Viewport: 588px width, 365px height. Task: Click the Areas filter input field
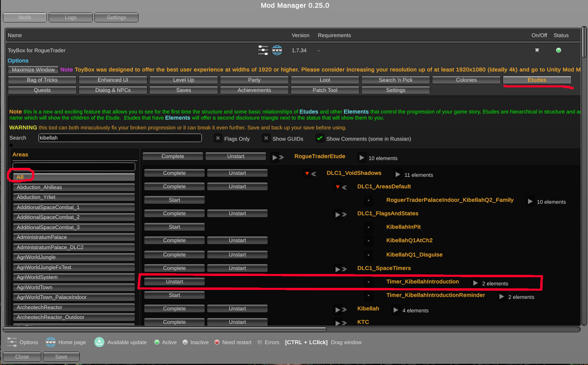pos(74,167)
